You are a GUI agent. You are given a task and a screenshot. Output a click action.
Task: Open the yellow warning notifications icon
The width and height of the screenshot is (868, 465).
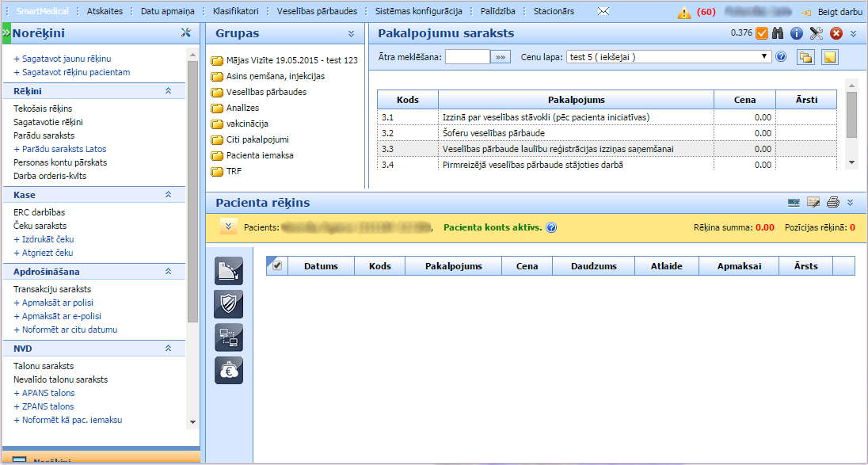684,13
